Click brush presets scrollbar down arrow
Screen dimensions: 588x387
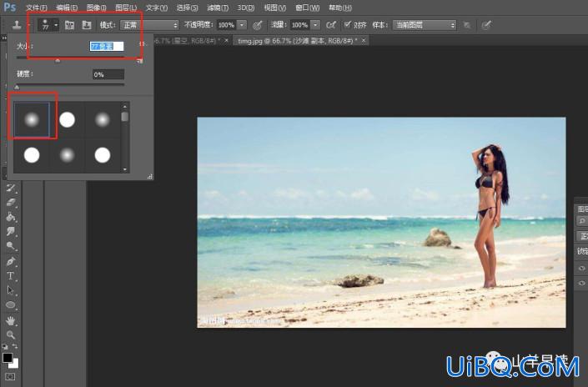pos(125,169)
